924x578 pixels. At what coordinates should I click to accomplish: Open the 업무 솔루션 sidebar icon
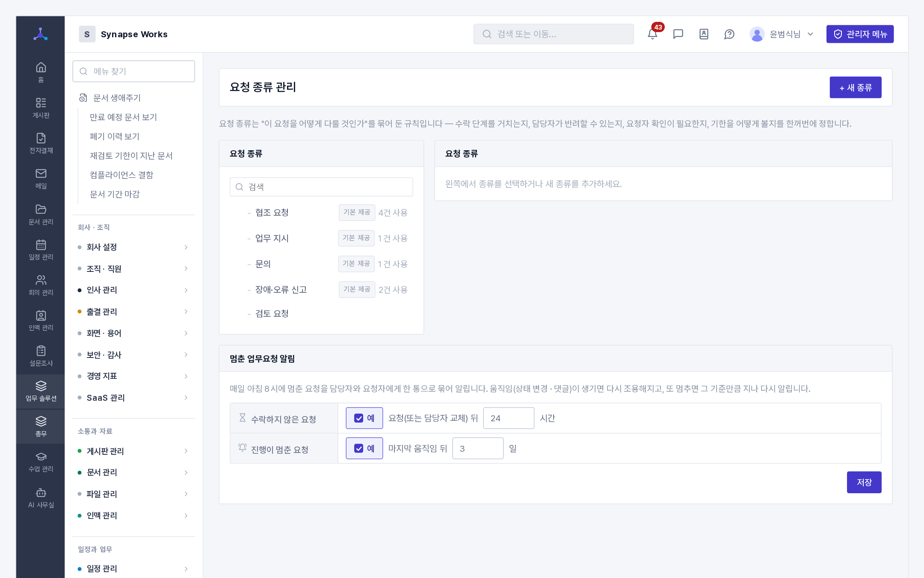coord(41,391)
